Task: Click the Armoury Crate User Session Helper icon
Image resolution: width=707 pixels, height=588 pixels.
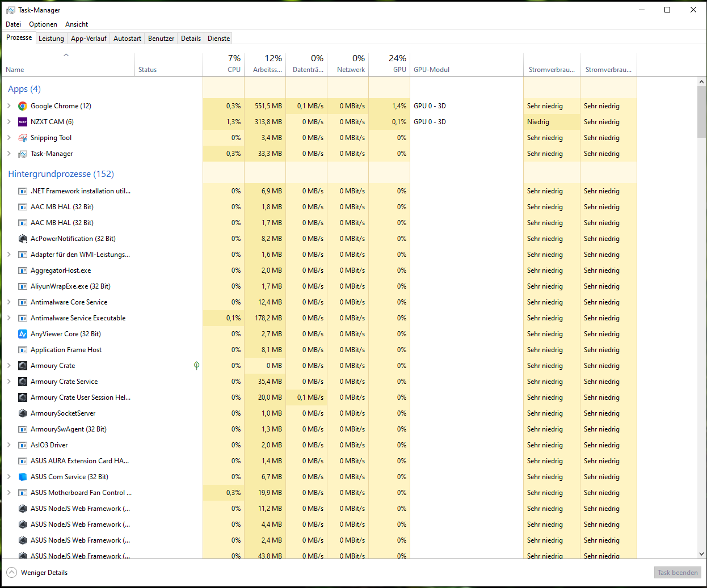Action: (x=23, y=397)
